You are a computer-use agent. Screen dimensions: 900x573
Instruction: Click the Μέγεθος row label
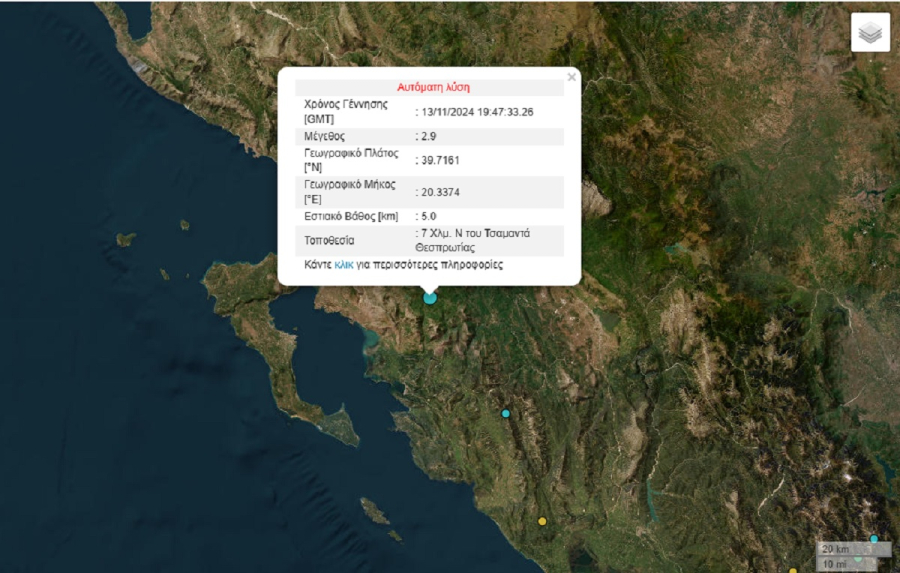point(324,135)
